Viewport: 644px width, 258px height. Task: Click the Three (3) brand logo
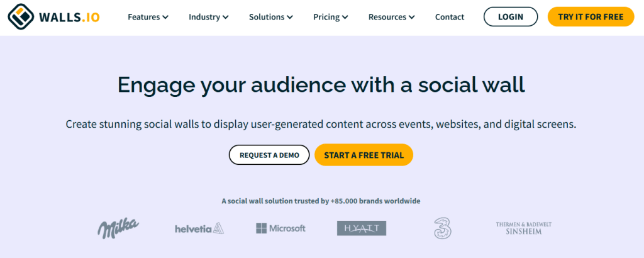click(442, 228)
